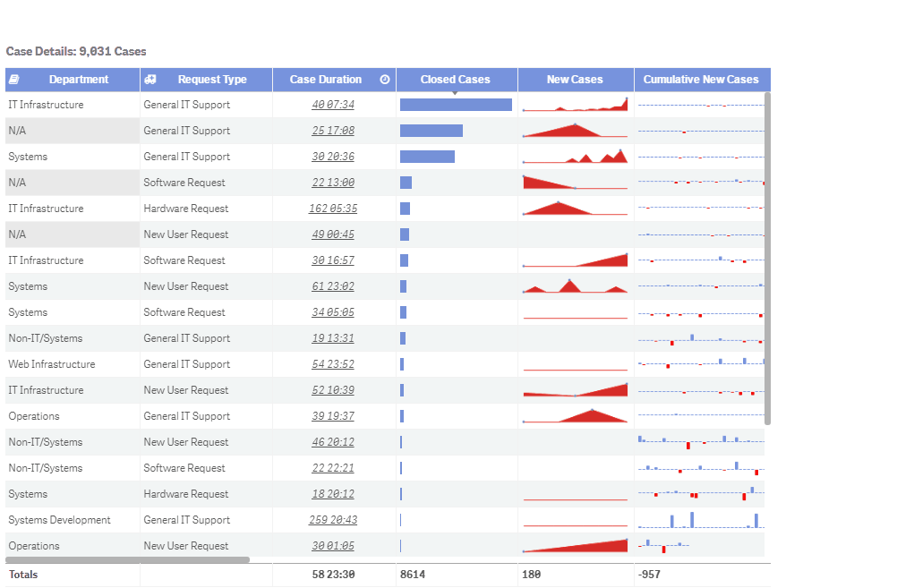
Task: Open case duration link 30 20:36
Action: 333,157
